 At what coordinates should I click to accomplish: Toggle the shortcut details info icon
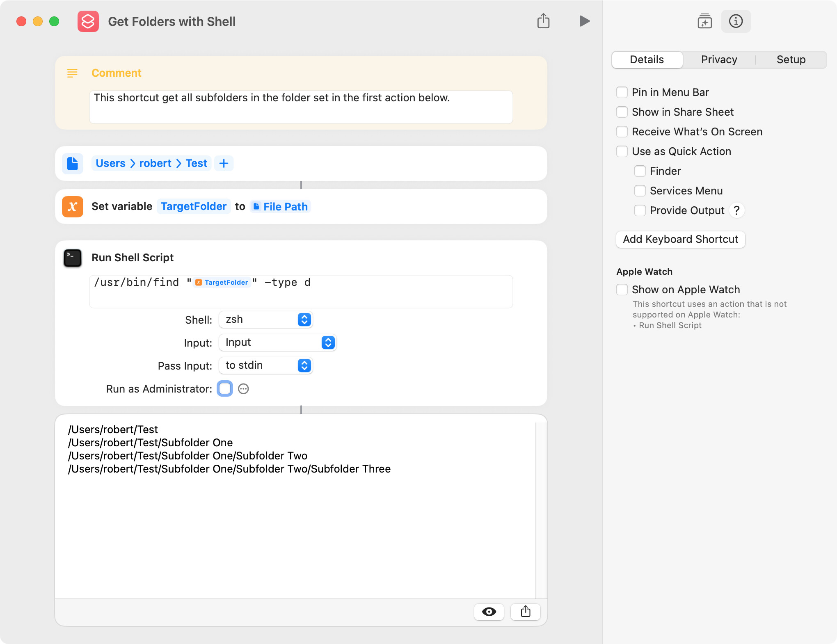pos(736,21)
